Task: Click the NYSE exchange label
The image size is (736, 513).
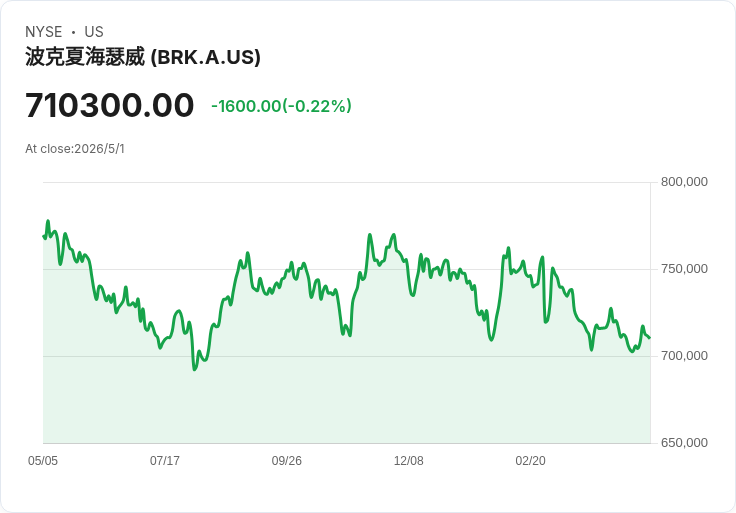Action: [x=44, y=32]
